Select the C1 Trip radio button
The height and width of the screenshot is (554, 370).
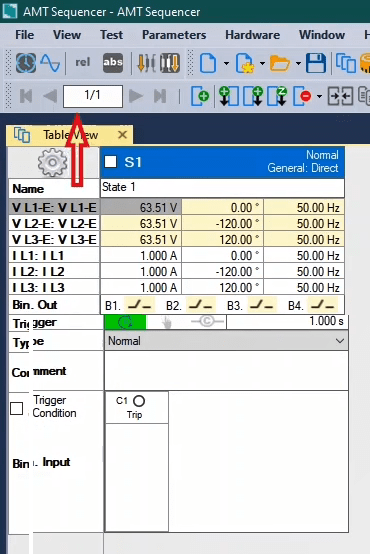pyautogui.click(x=139, y=401)
